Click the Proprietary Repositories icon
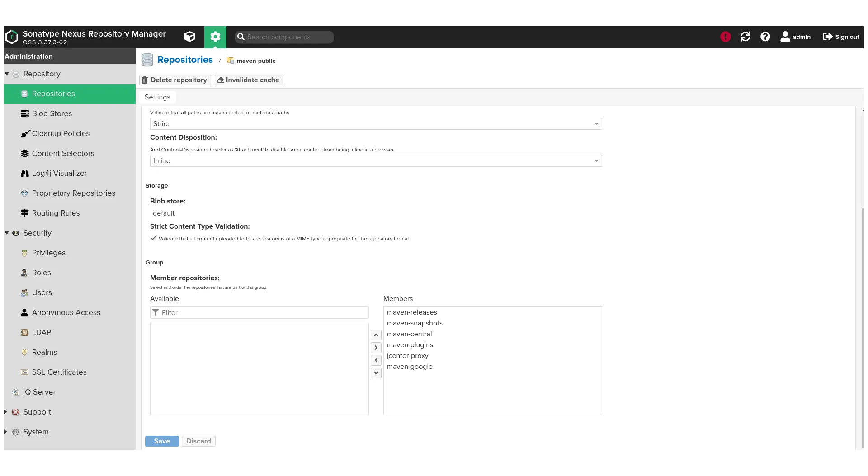The height and width of the screenshot is (476, 868). (25, 193)
